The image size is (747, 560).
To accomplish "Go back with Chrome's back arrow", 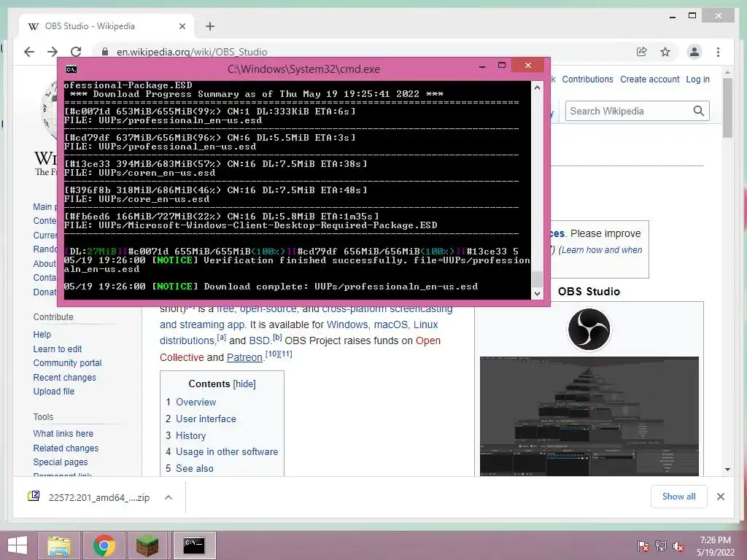I will pyautogui.click(x=29, y=52).
